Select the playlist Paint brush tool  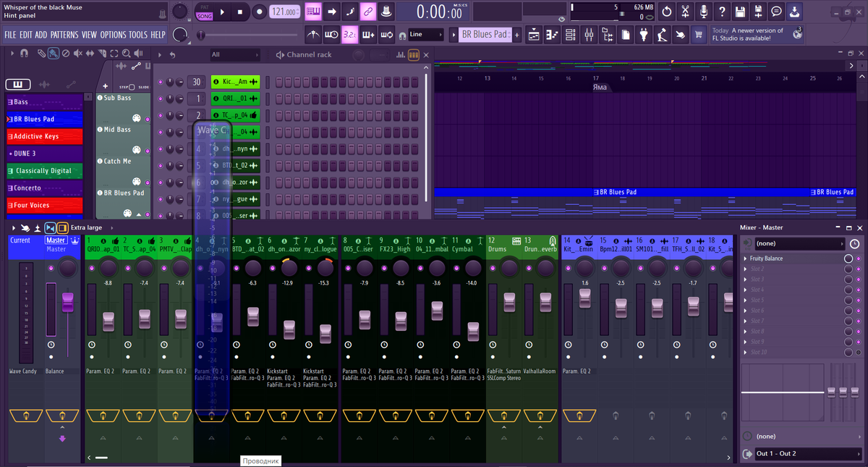pyautogui.click(x=53, y=53)
